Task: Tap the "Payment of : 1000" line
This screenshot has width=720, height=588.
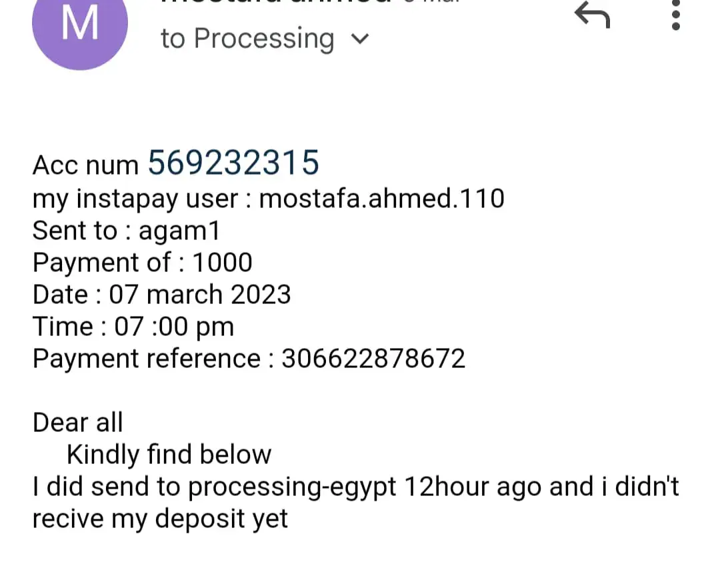Action: (142, 263)
